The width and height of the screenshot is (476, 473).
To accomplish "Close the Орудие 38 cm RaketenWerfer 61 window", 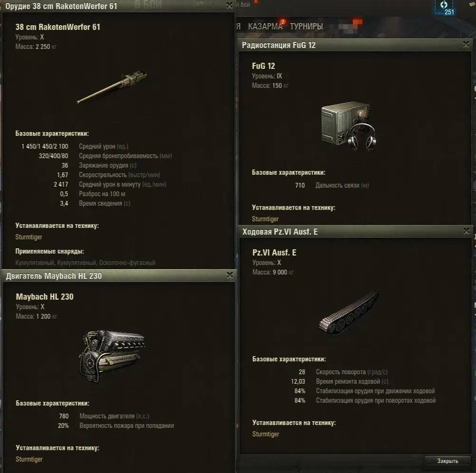I will point(229,5).
